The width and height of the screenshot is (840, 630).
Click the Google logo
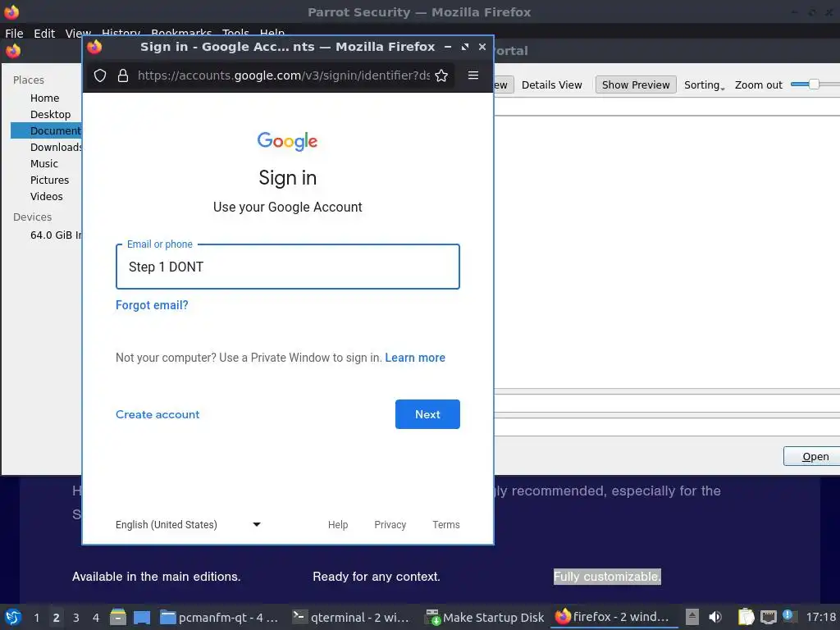coord(288,141)
